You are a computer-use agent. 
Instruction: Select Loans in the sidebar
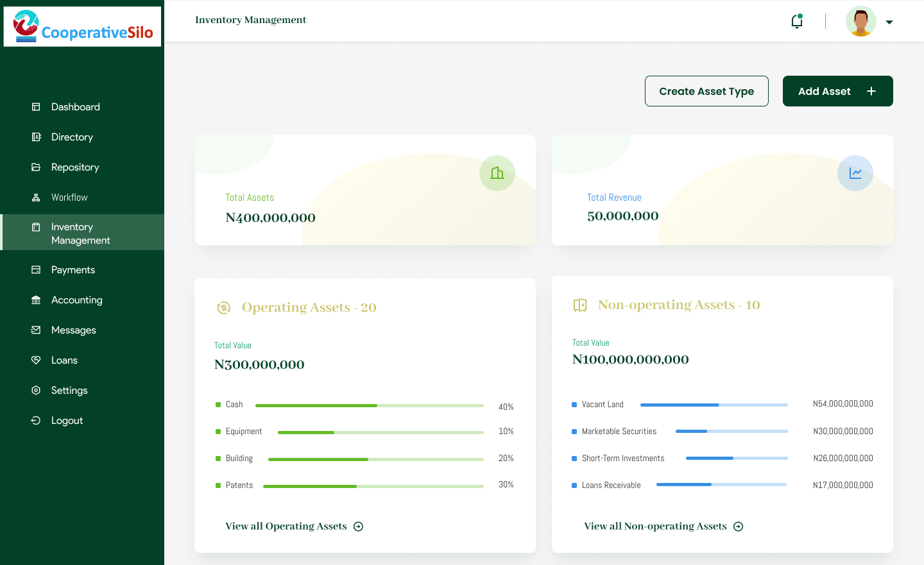[x=64, y=360]
